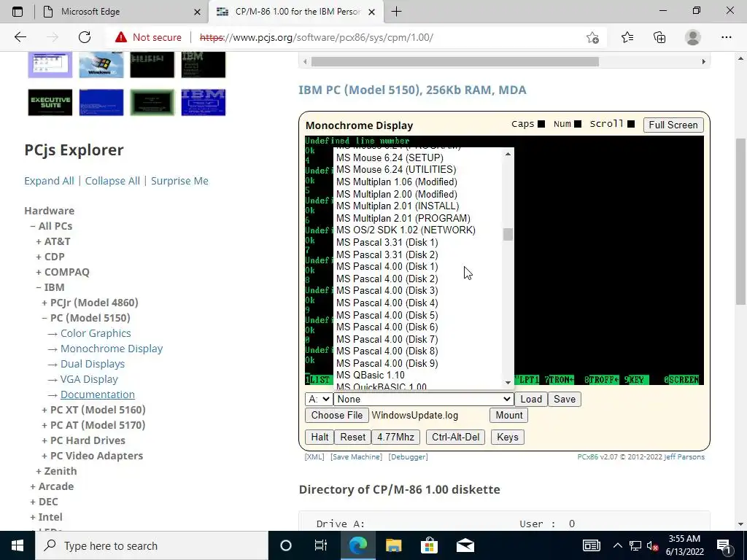The image size is (747, 560).
Task: Close the CP/M-86 tab
Action: tap(372, 12)
